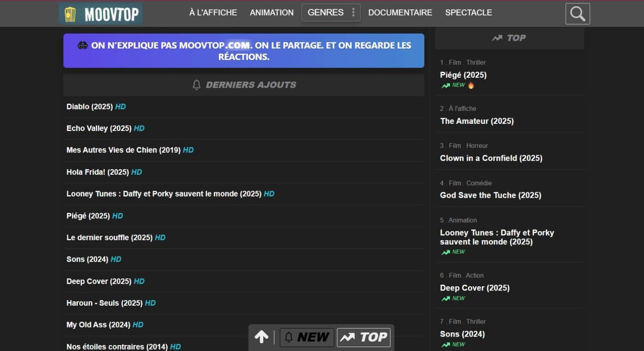The width and height of the screenshot is (644, 351).
Task: Switch to the floating NEW button
Action: point(307,337)
